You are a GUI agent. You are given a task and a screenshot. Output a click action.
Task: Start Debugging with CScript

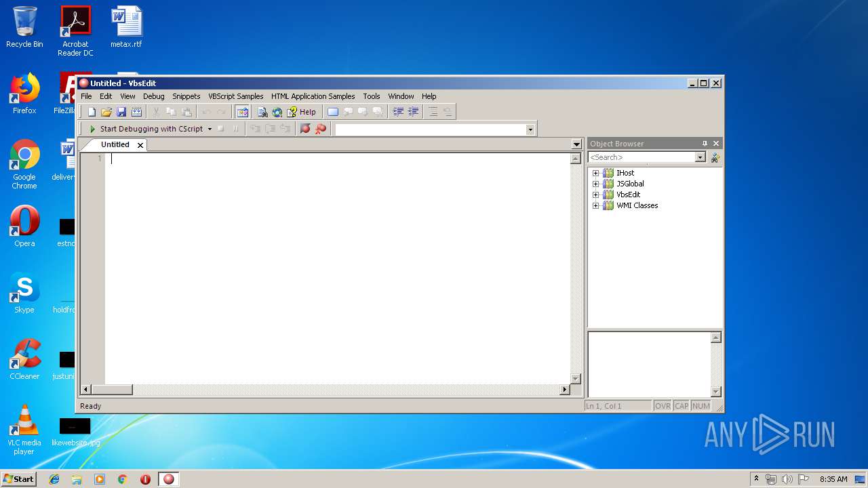point(146,129)
